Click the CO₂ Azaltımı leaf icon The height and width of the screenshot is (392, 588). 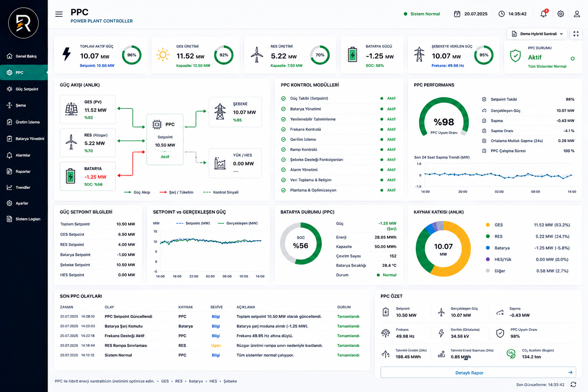coord(511,354)
